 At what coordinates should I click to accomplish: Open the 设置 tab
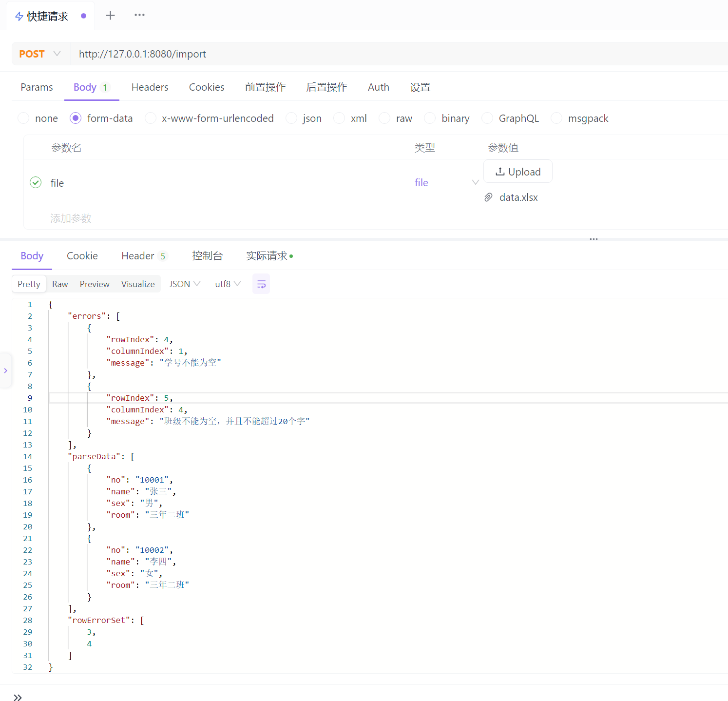pos(420,87)
